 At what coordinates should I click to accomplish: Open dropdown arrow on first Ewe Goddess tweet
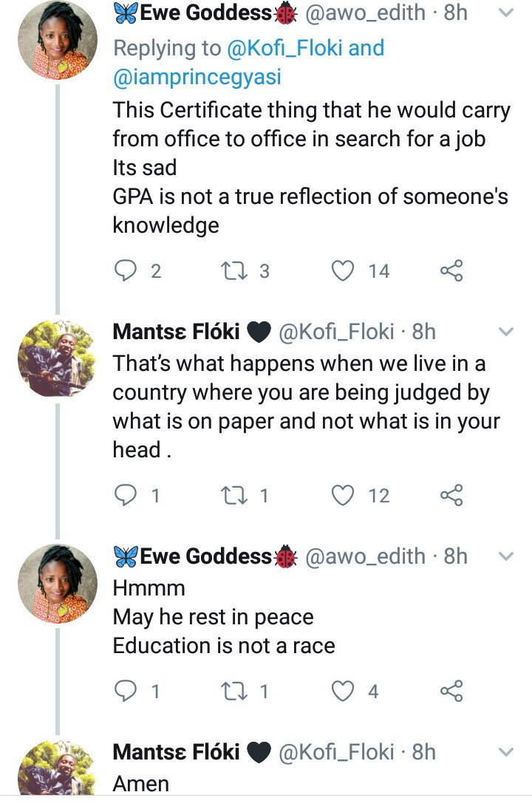tap(506, 13)
